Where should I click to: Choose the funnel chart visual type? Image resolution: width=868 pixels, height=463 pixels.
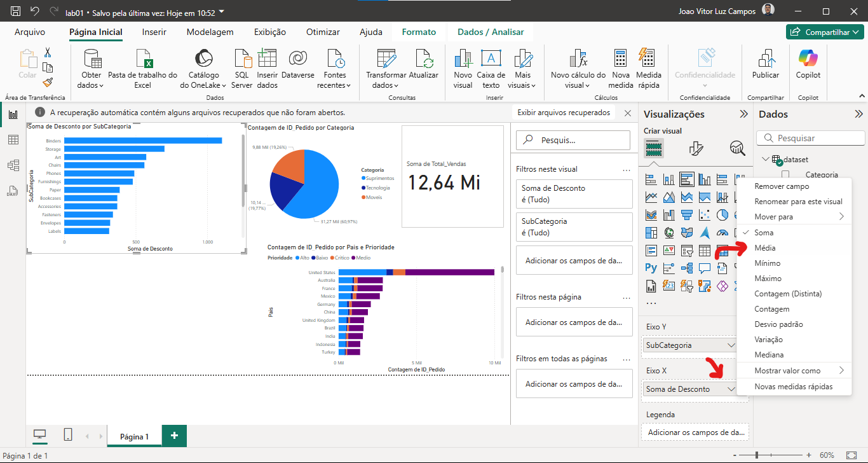686,215
